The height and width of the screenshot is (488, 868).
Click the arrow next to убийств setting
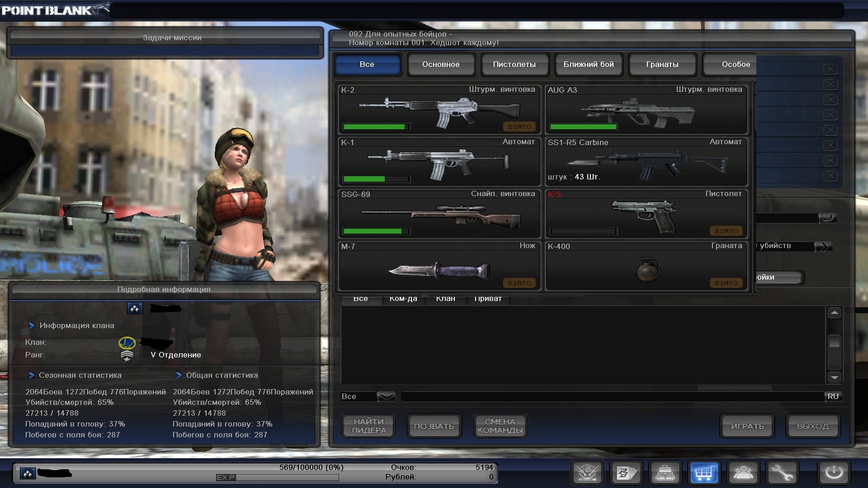pyautogui.click(x=823, y=246)
